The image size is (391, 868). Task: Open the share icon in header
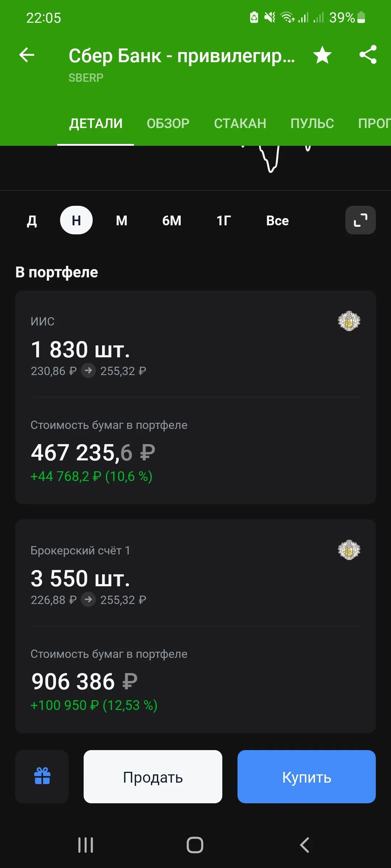click(x=368, y=55)
